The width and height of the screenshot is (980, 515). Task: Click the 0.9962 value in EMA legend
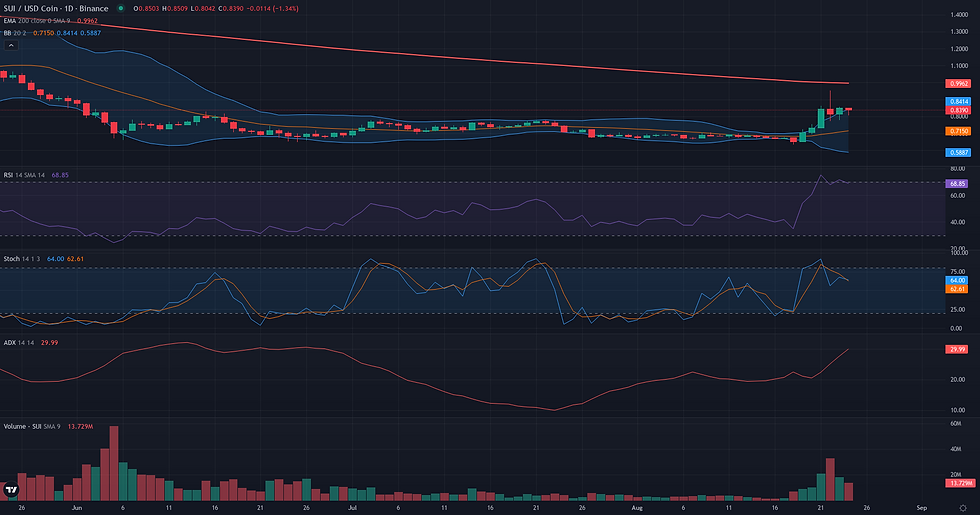87,21
